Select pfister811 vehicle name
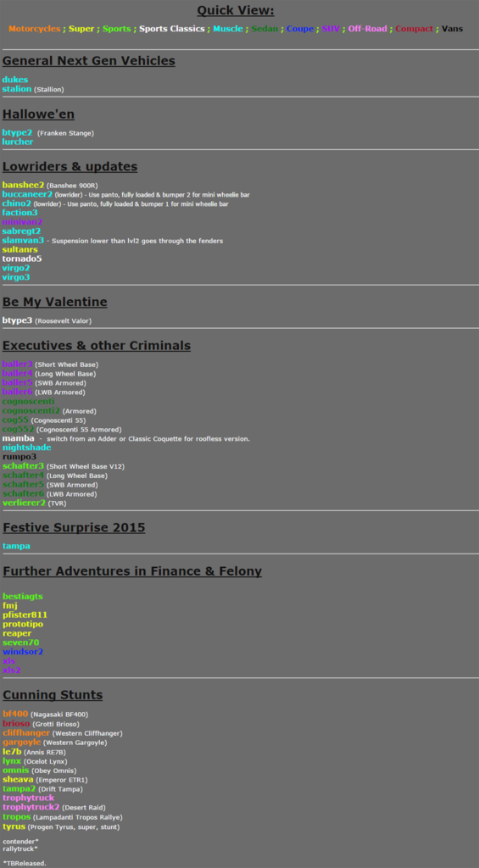This screenshot has height=868, width=479. (25, 615)
